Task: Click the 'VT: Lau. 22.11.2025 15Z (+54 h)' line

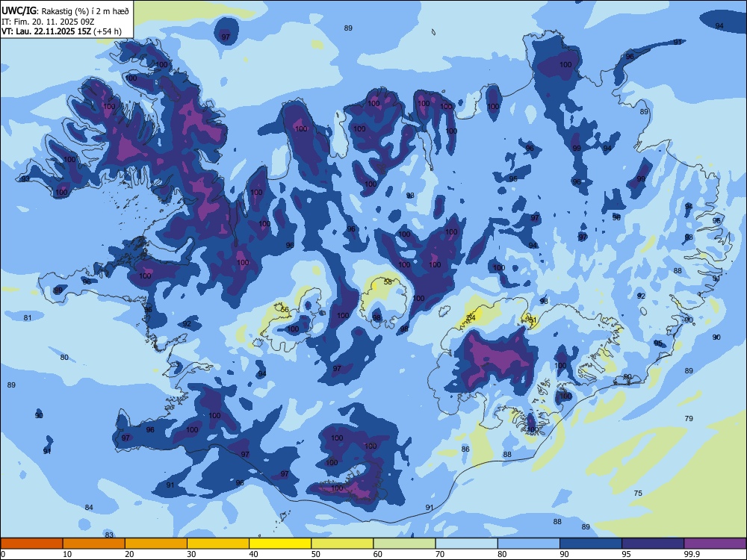Action: coord(61,31)
